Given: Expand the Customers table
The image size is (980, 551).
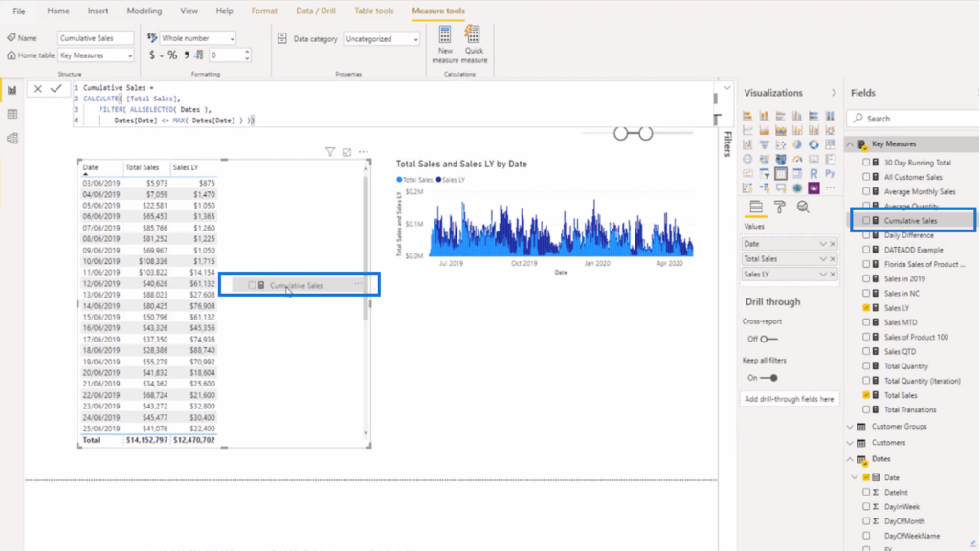Looking at the screenshot, I should tap(850, 442).
